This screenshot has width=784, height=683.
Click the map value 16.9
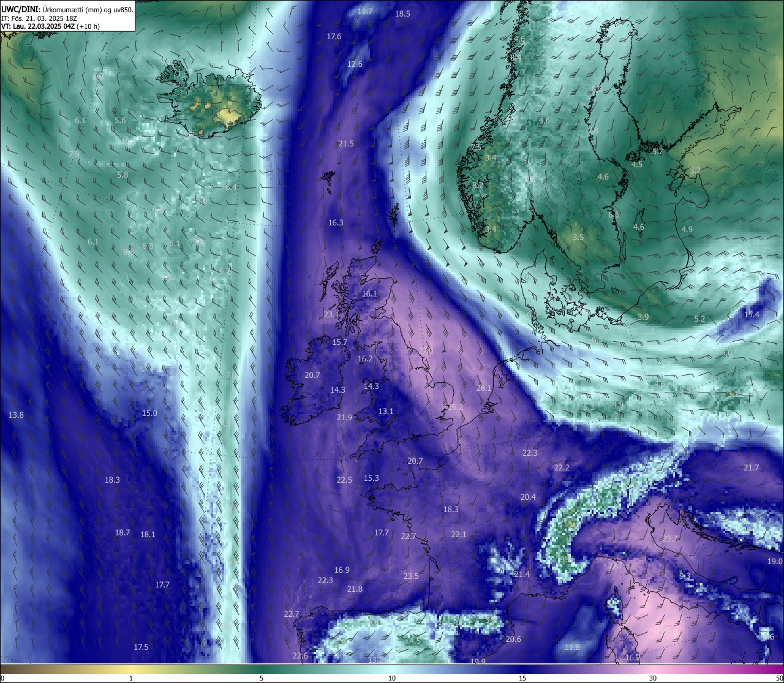(x=342, y=570)
